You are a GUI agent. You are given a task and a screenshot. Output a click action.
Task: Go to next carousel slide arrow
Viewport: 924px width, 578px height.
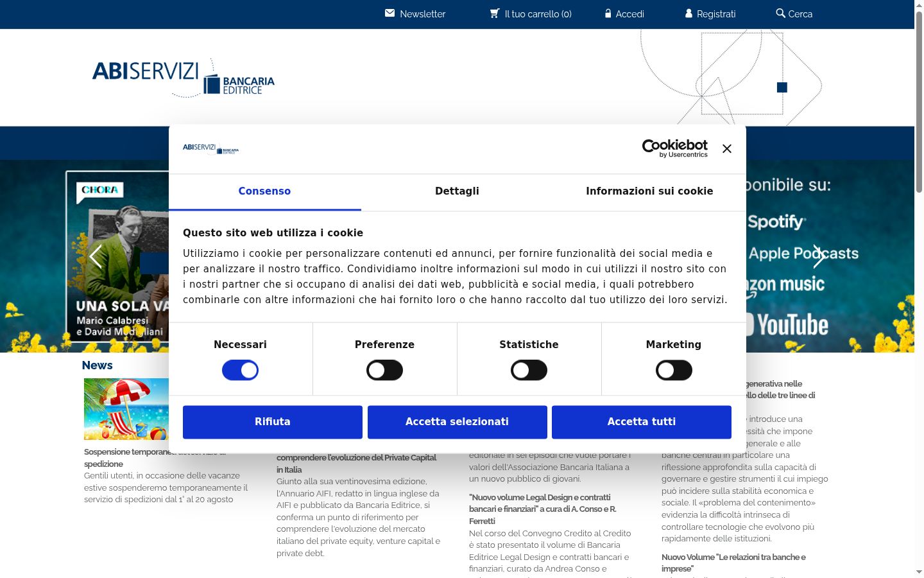point(819,256)
